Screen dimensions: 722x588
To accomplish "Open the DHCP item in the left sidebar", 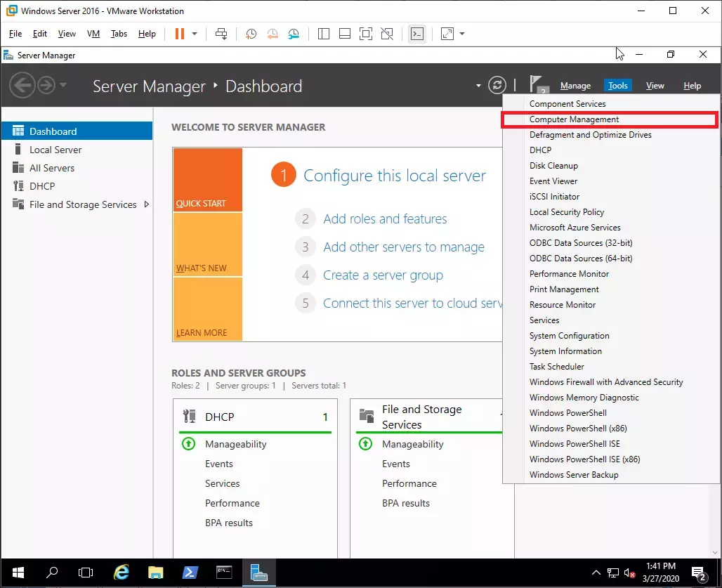I will coord(77,186).
